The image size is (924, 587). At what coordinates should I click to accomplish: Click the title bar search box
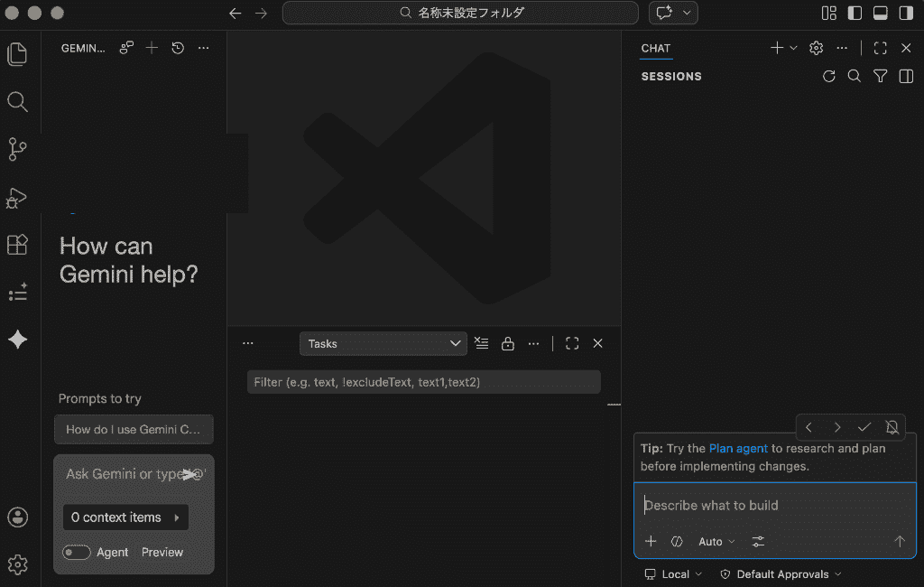tap(460, 13)
